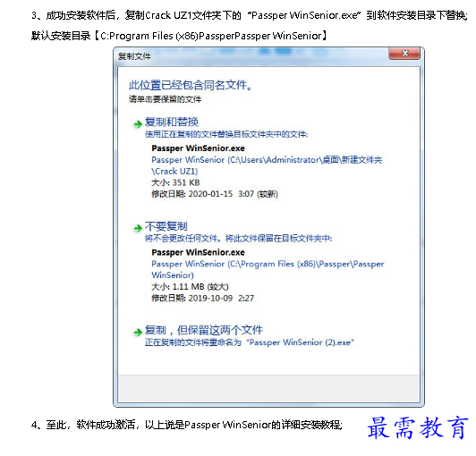Click the source path ending in \Crack UZ1)
Image resolution: width=476 pixels, height=456 pixels.
point(267,165)
